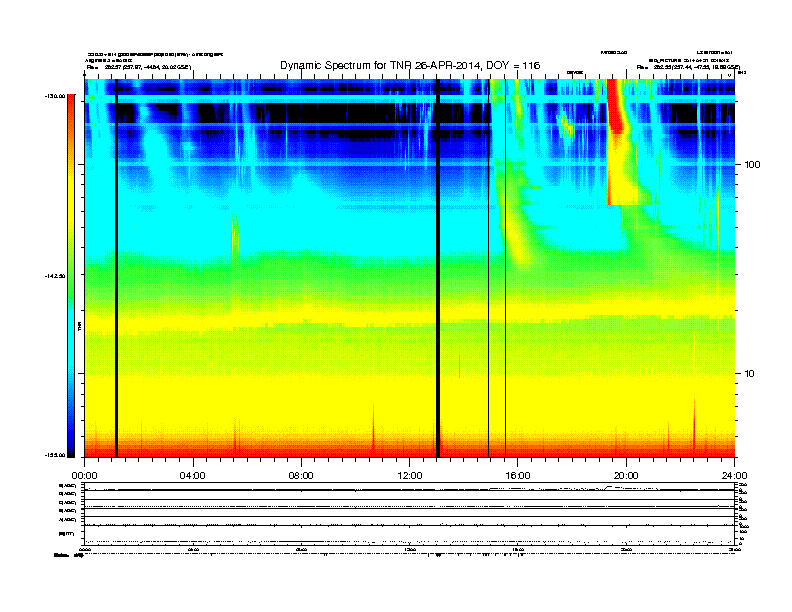Click the top value label of the color scale
Viewport: 792px width, 612px height.
[55, 96]
